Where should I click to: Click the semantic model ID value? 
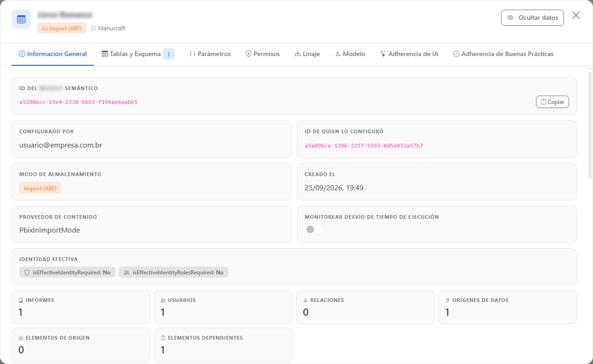[x=79, y=102]
